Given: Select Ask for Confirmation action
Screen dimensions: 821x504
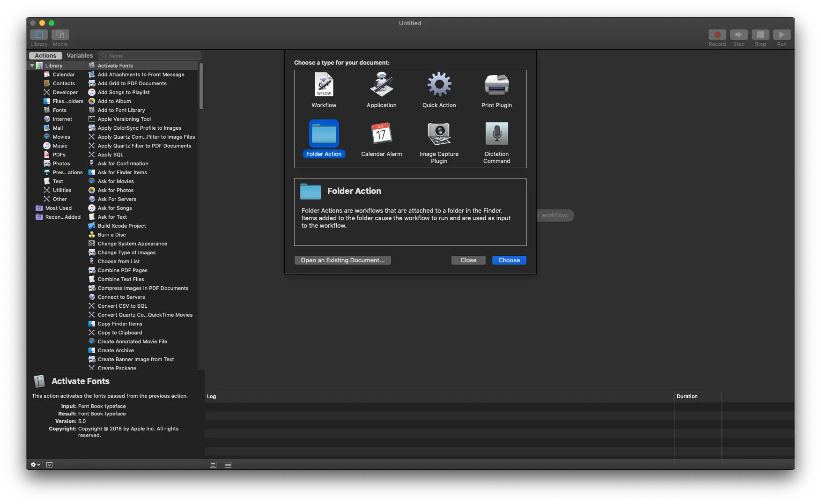Looking at the screenshot, I should 142,163.
